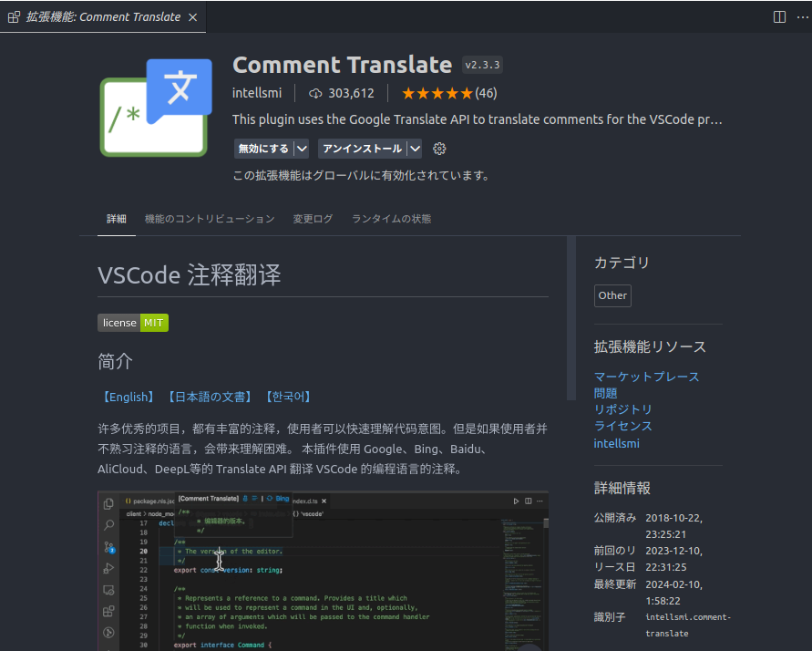812x651 pixels.
Task: Expand the アンインストール dropdown arrow
Action: tap(415, 149)
